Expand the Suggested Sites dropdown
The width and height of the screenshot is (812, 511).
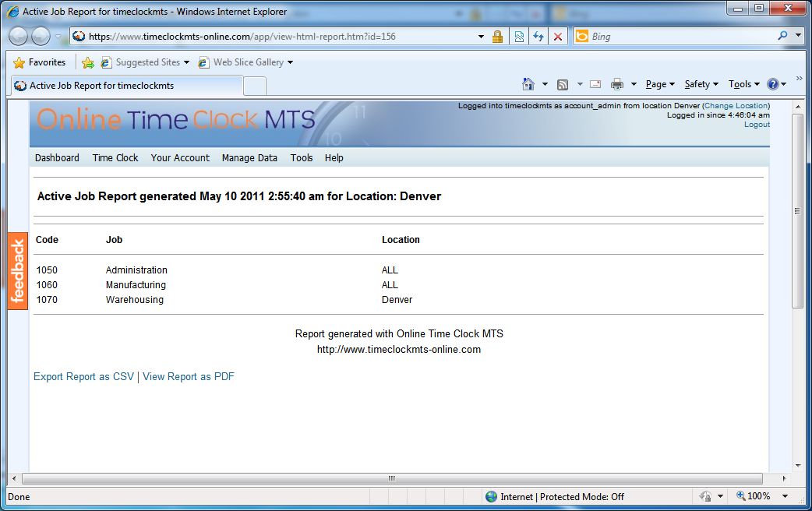point(186,62)
